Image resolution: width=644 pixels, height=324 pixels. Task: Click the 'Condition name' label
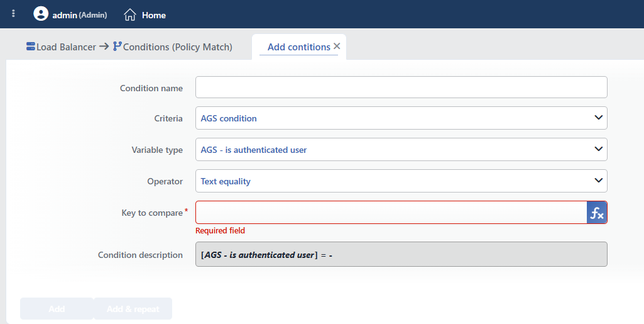[151, 88]
